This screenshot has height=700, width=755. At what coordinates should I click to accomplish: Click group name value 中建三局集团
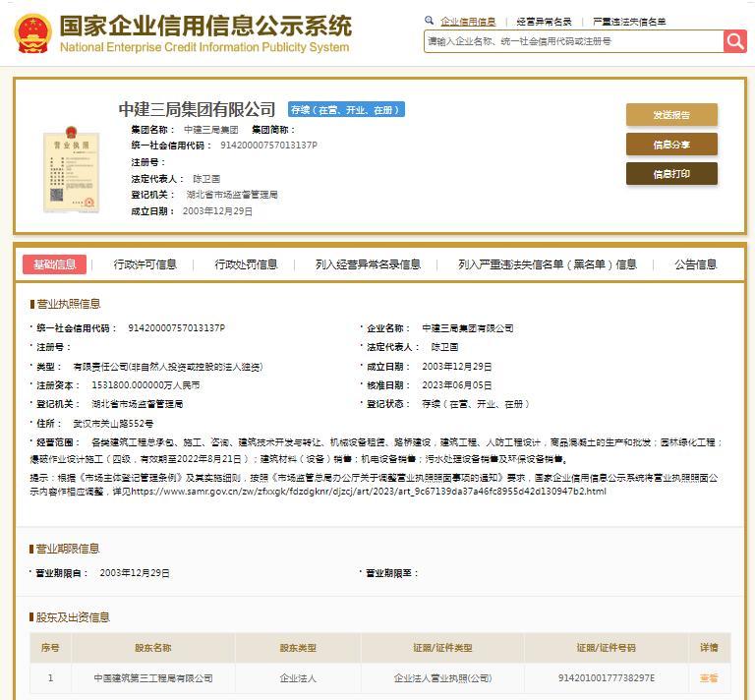click(x=211, y=130)
